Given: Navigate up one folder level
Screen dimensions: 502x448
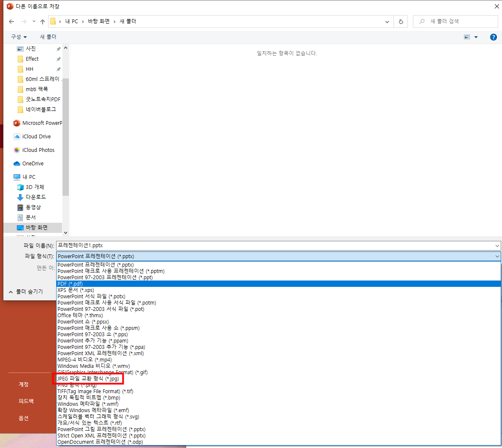Looking at the screenshot, I should tap(43, 22).
